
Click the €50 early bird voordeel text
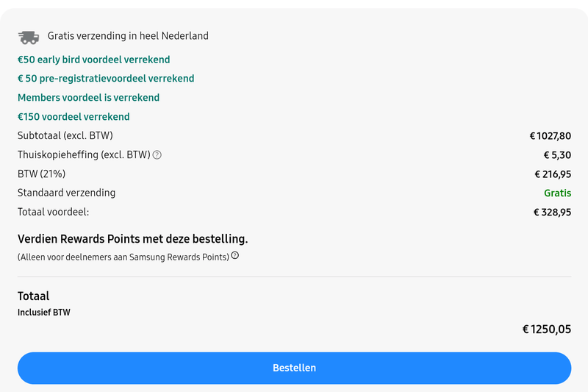[93, 60]
